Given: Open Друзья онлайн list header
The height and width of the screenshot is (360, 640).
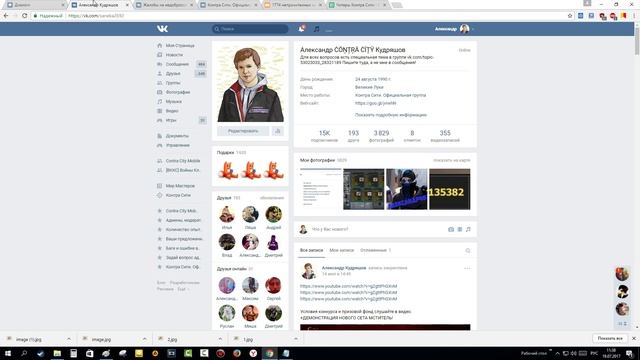Looking at the screenshot, I should 235,269.
